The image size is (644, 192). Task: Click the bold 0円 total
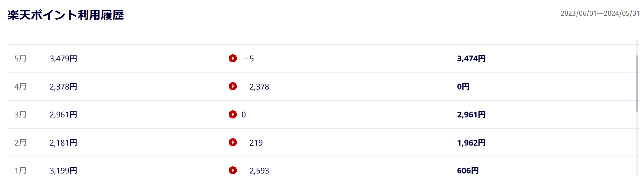pyautogui.click(x=463, y=87)
